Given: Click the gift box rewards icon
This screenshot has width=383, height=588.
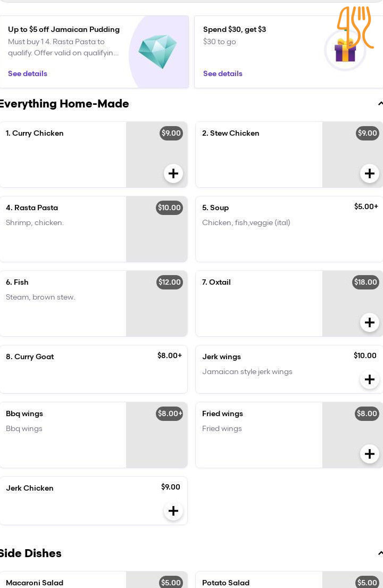Looking at the screenshot, I should 345,51.
